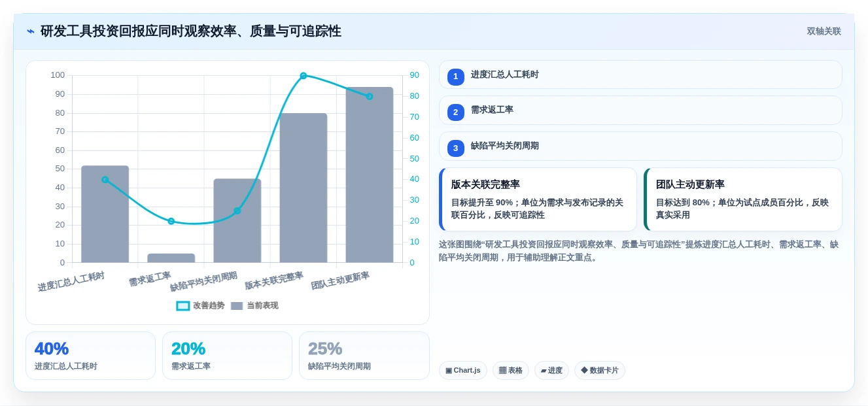
Task: Click the 40% 进度汇总人工耗时 stat card
Action: pyautogui.click(x=90, y=356)
